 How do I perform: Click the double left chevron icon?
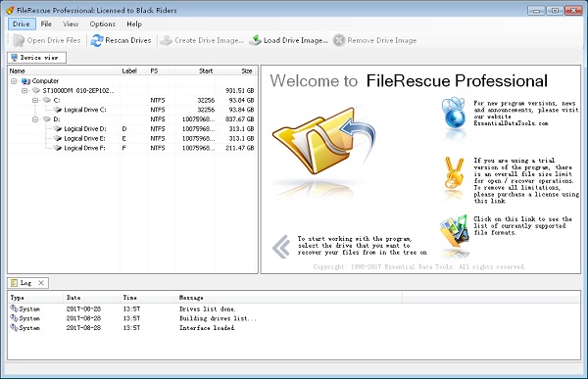pos(281,246)
